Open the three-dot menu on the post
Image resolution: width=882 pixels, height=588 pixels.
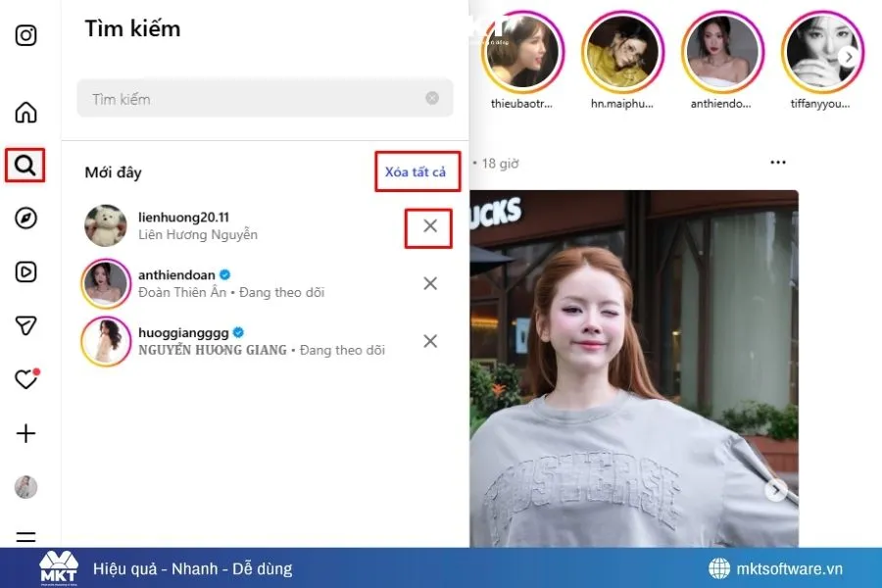tap(779, 163)
